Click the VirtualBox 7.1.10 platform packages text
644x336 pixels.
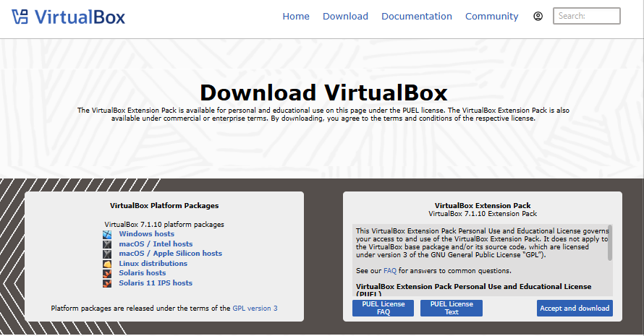click(x=164, y=225)
